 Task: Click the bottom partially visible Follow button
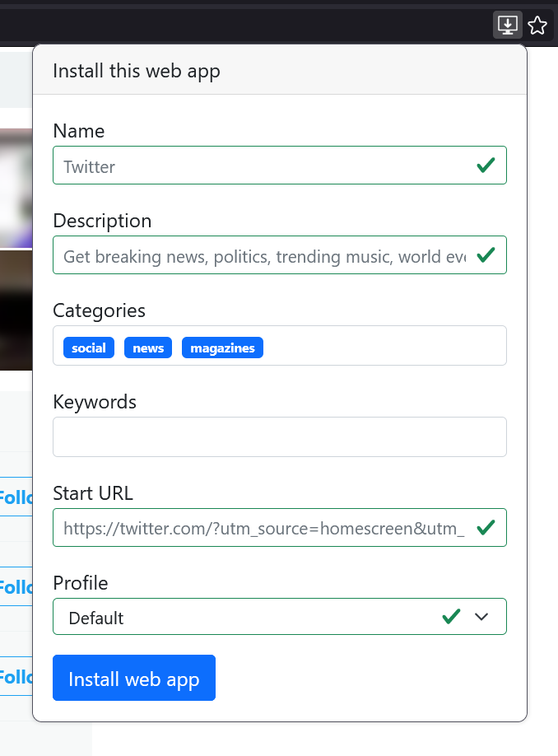coord(16,677)
